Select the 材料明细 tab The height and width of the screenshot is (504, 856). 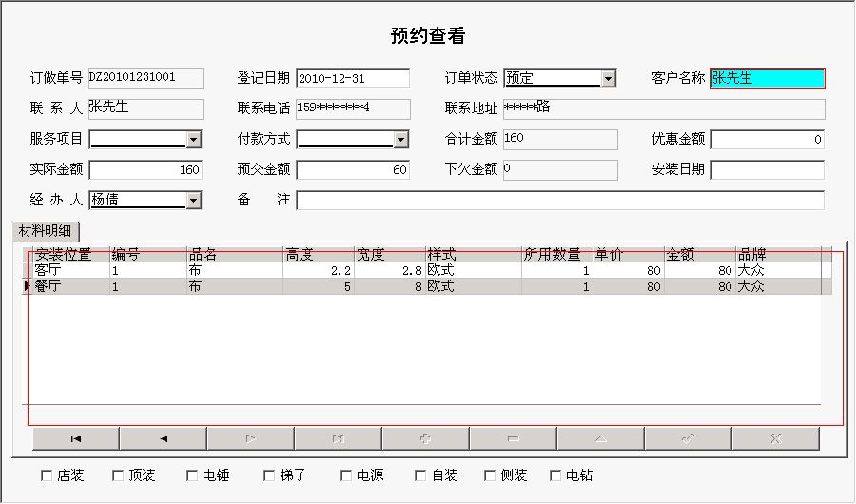(x=46, y=231)
